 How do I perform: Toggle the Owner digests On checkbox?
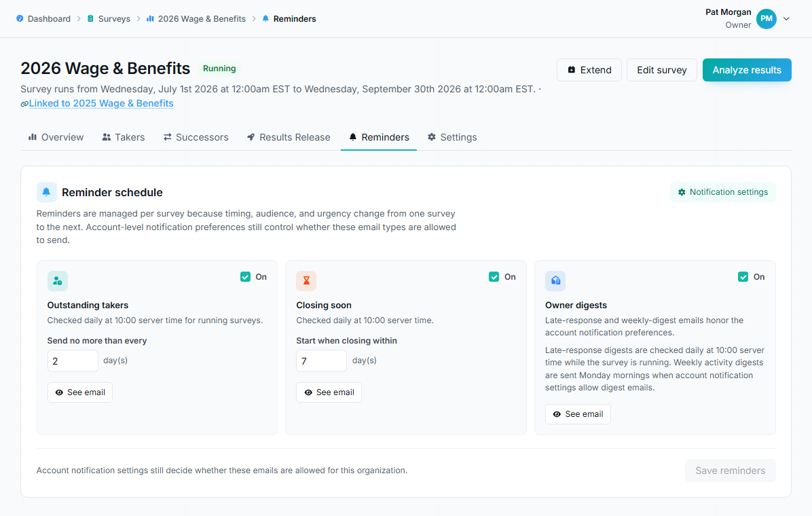click(743, 277)
